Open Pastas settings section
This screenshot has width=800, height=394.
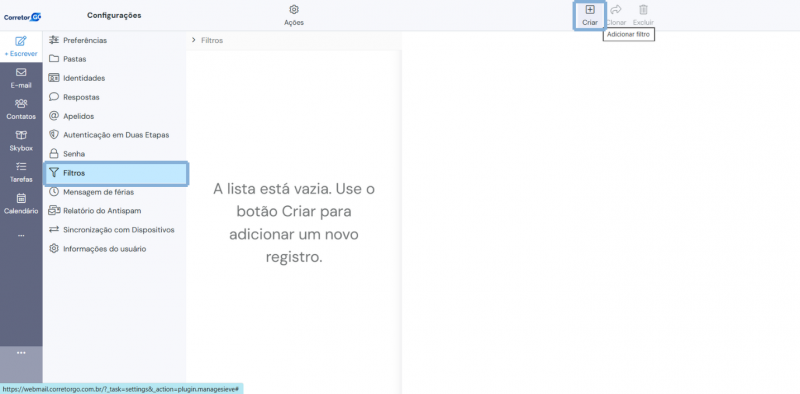pyautogui.click(x=115, y=59)
